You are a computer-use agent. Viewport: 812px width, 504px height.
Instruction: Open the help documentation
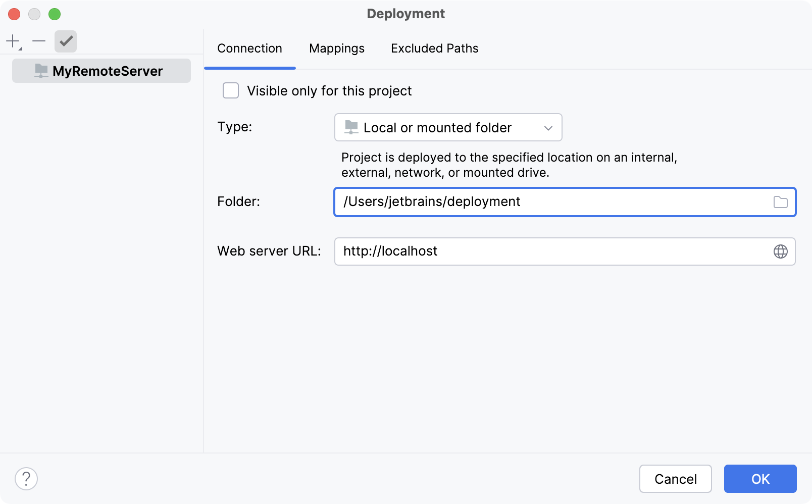coord(26,478)
